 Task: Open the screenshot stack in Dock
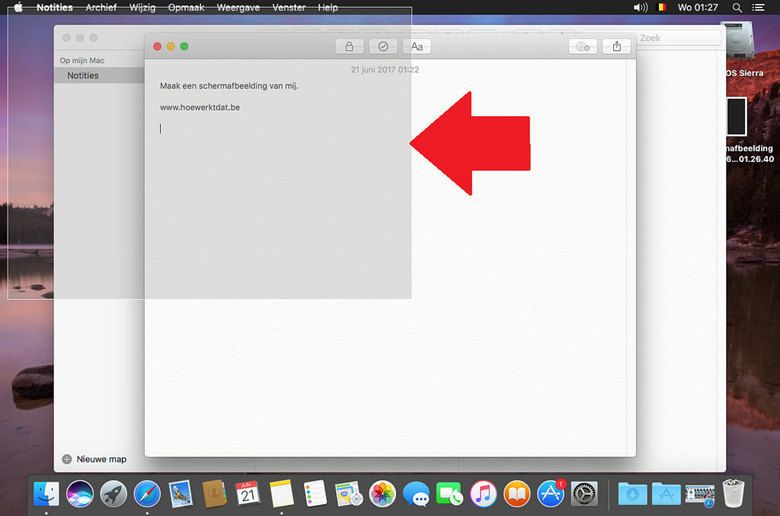[700, 494]
